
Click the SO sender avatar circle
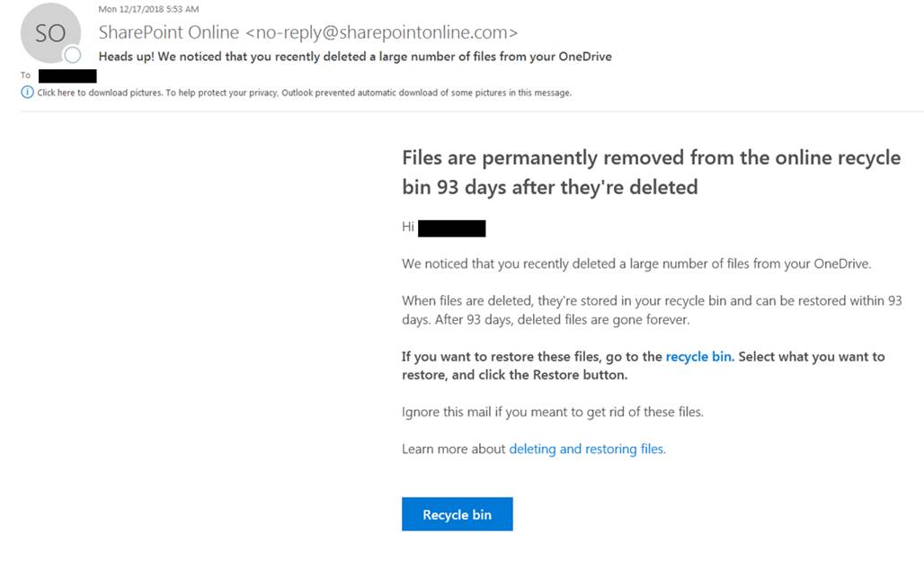(50, 33)
